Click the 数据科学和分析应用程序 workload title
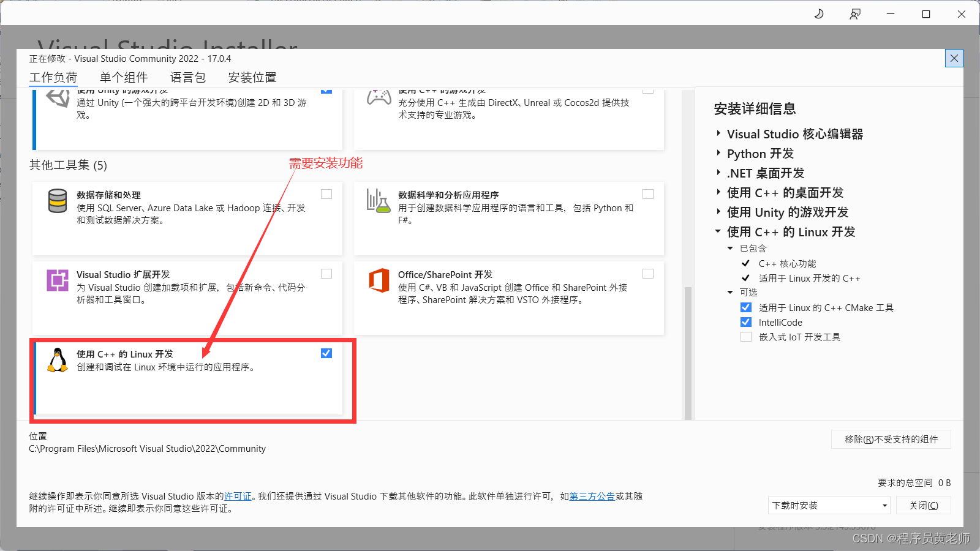 (448, 195)
